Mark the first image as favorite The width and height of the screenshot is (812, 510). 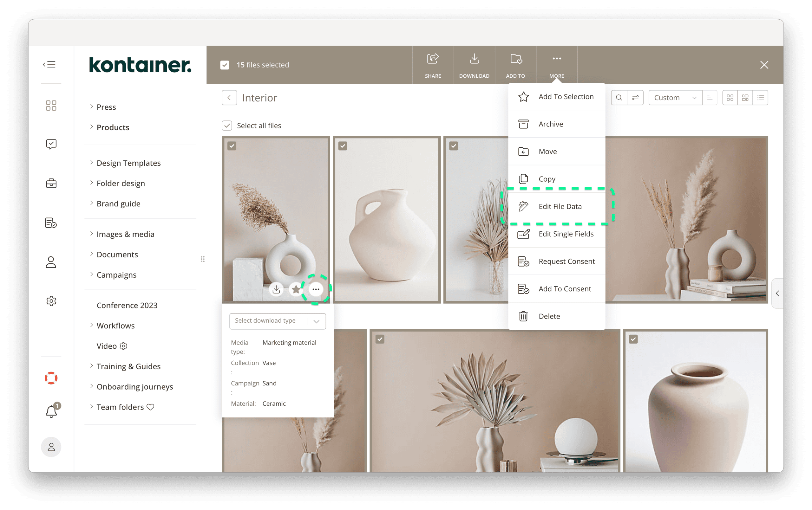[296, 289]
